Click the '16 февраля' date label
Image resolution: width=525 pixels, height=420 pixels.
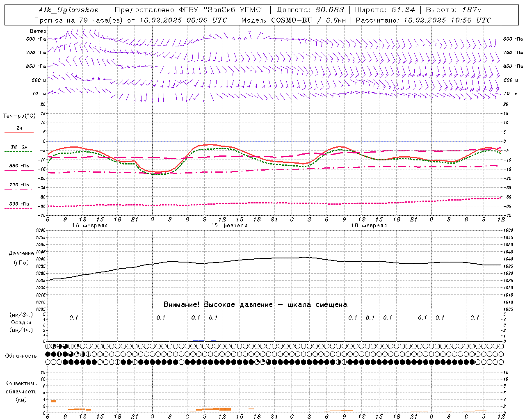point(90,226)
